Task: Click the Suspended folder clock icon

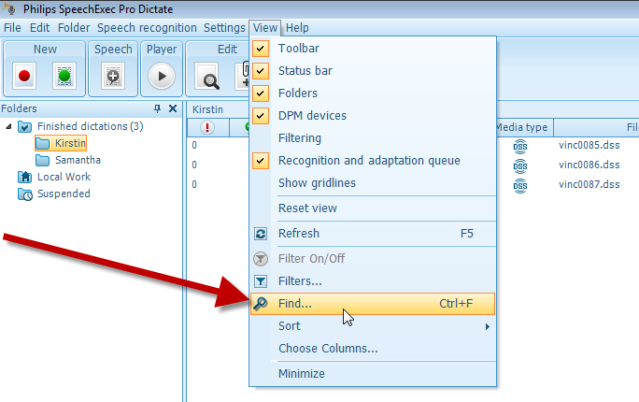Action: (x=25, y=194)
